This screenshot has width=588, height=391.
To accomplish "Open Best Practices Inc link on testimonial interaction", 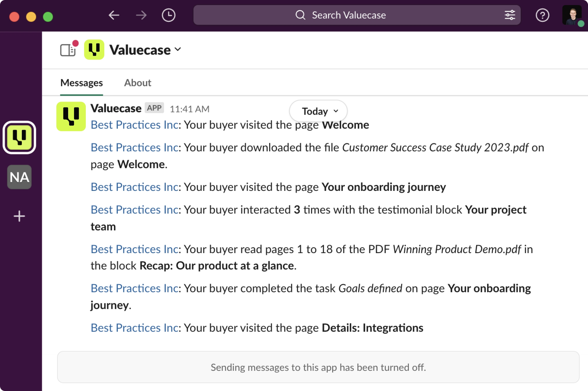I will click(x=135, y=210).
